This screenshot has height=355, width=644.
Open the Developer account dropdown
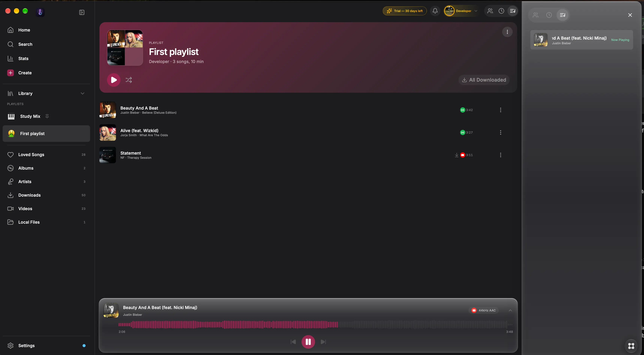click(461, 11)
